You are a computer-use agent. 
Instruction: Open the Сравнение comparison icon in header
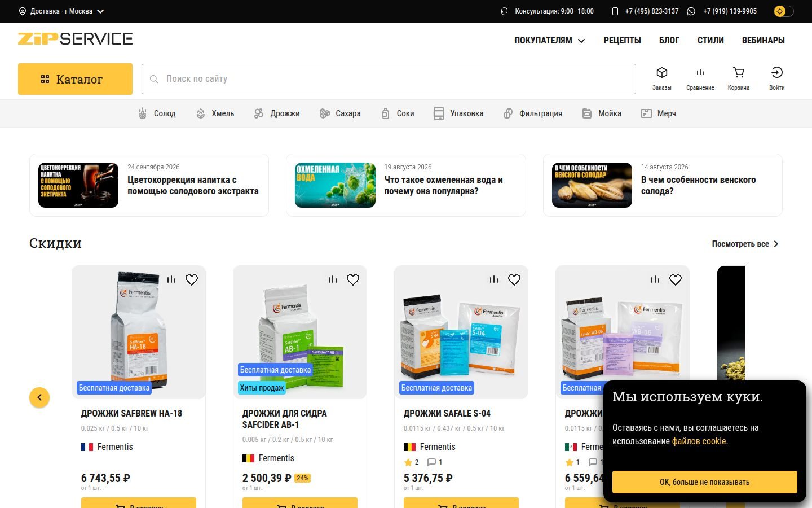pyautogui.click(x=700, y=78)
